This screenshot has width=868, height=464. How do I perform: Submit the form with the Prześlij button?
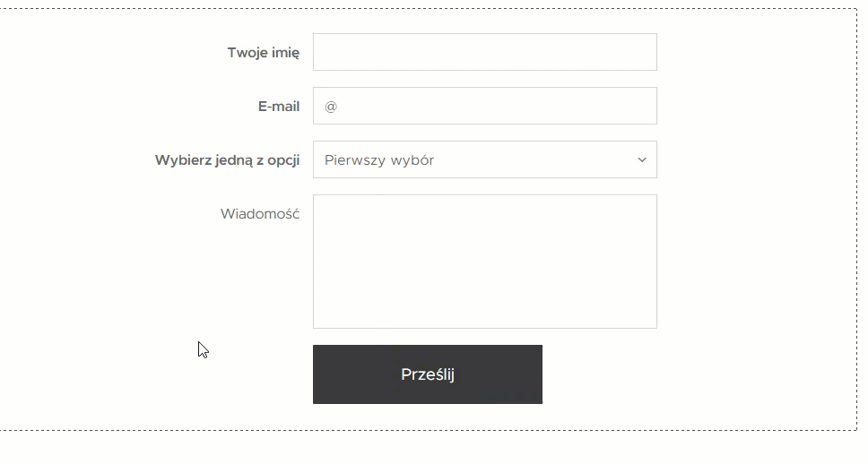point(428,374)
